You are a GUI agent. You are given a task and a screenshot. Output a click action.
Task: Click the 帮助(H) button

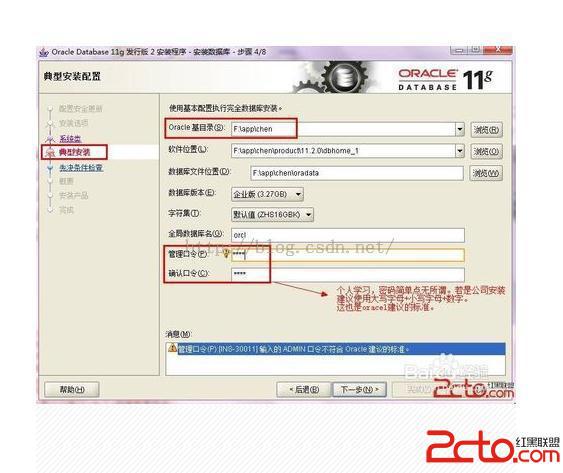point(72,389)
